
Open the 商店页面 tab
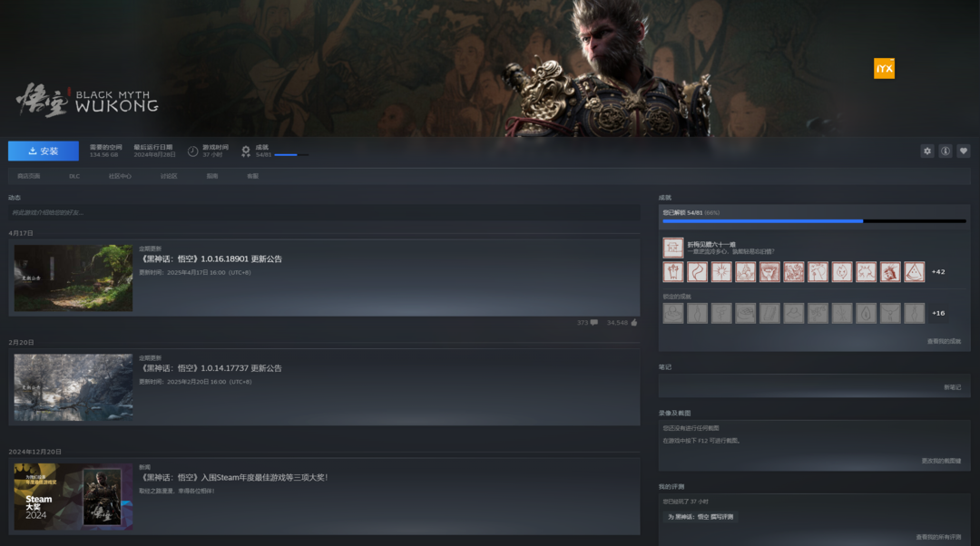click(x=29, y=176)
